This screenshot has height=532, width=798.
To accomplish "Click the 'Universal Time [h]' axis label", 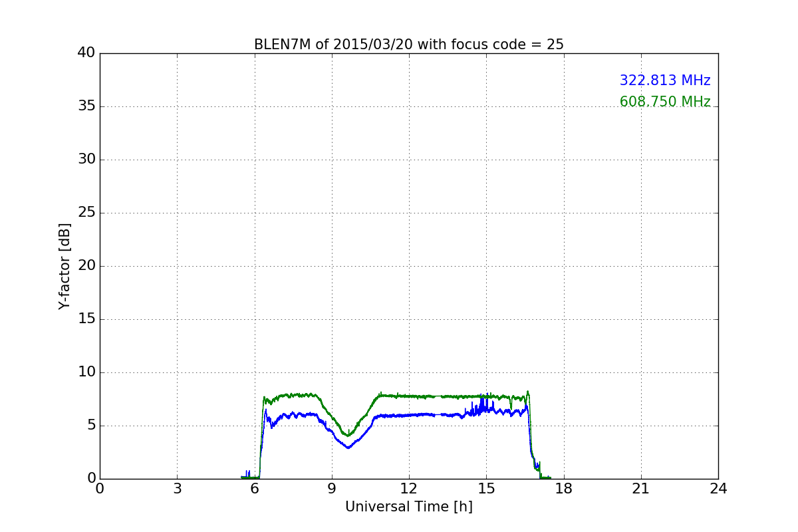I will pos(408,507).
